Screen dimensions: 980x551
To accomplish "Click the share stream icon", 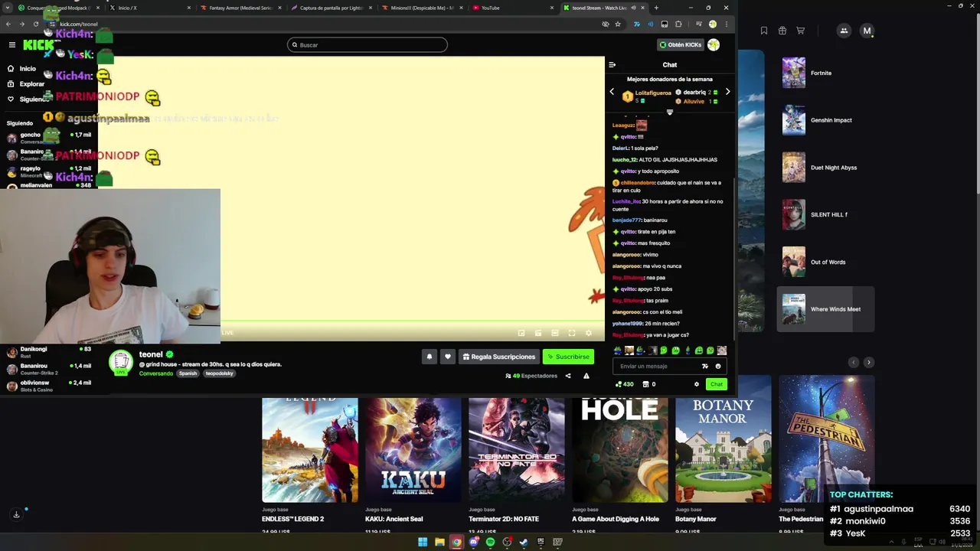I will tap(568, 376).
